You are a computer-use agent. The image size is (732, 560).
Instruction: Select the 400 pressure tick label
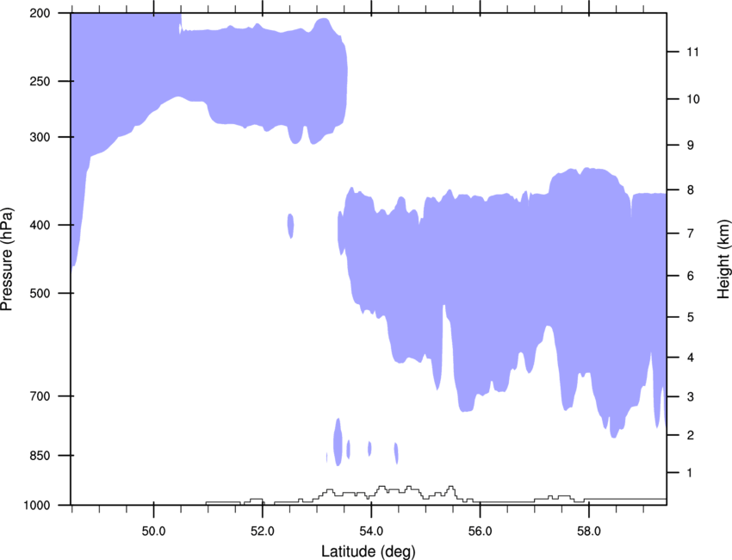tap(40, 225)
